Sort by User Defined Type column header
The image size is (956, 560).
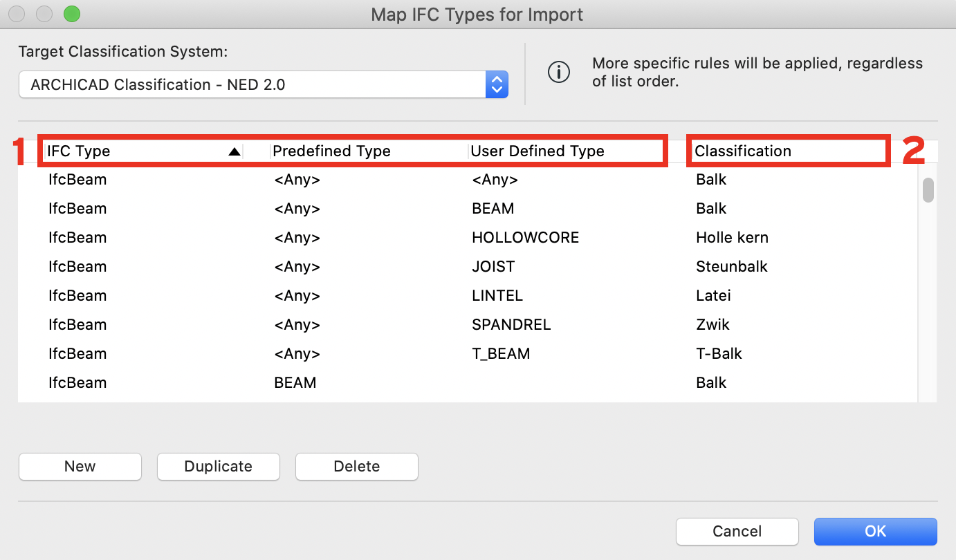point(537,151)
